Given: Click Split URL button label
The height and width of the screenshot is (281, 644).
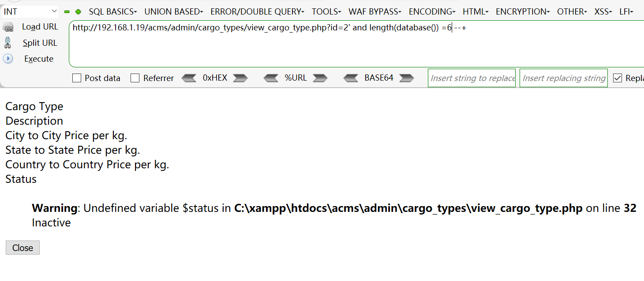Looking at the screenshot, I should [x=40, y=43].
